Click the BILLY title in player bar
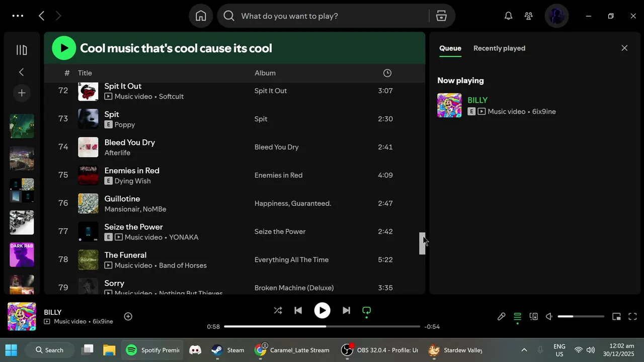This screenshot has height=362, width=644. pos(53,312)
